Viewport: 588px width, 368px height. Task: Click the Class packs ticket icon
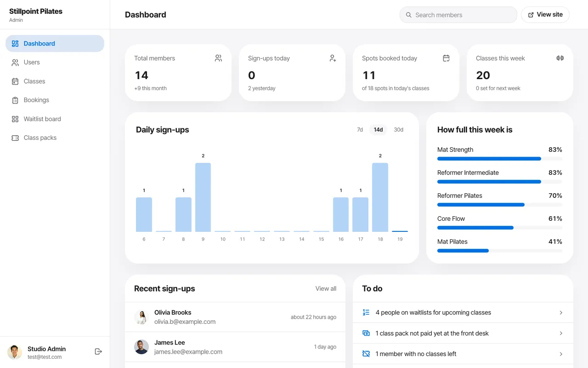[x=15, y=138]
